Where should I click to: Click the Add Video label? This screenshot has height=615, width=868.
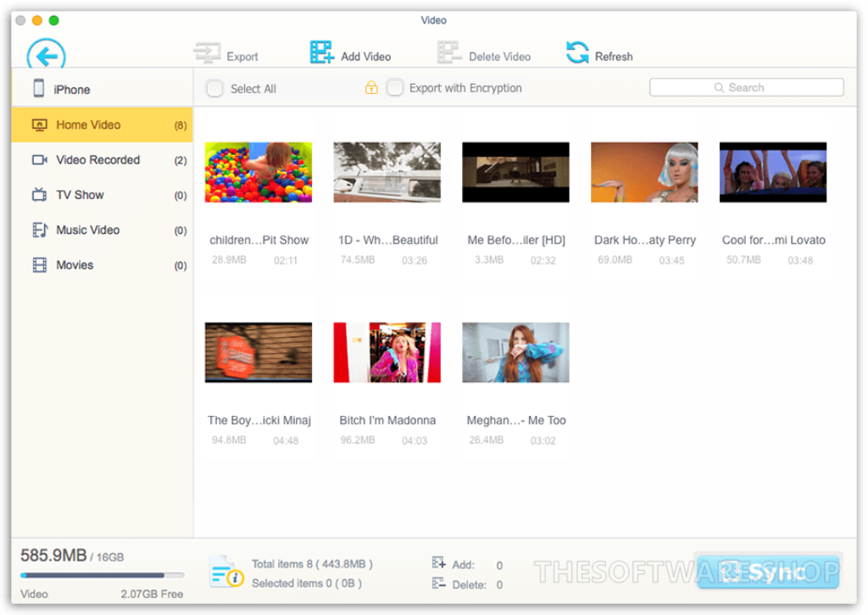click(366, 57)
